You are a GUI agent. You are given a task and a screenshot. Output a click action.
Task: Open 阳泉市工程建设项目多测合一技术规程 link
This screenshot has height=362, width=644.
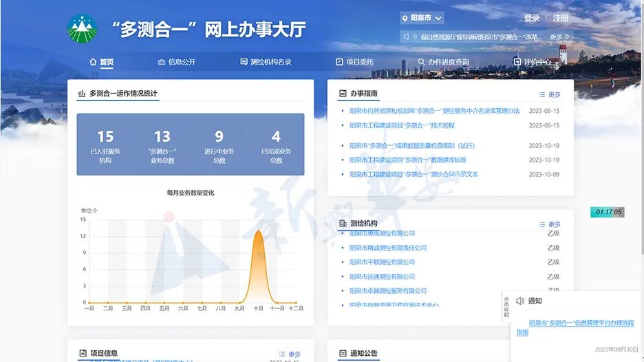[x=402, y=125]
